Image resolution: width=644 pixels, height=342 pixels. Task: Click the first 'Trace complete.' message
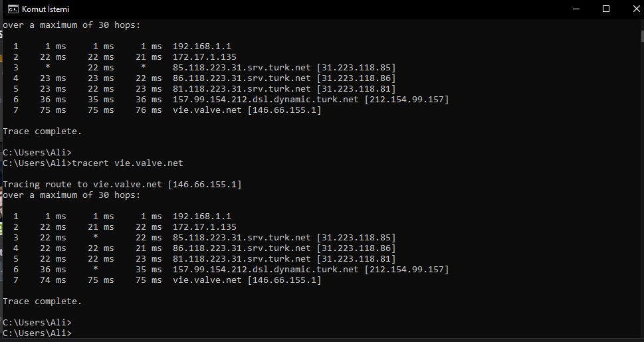point(43,131)
